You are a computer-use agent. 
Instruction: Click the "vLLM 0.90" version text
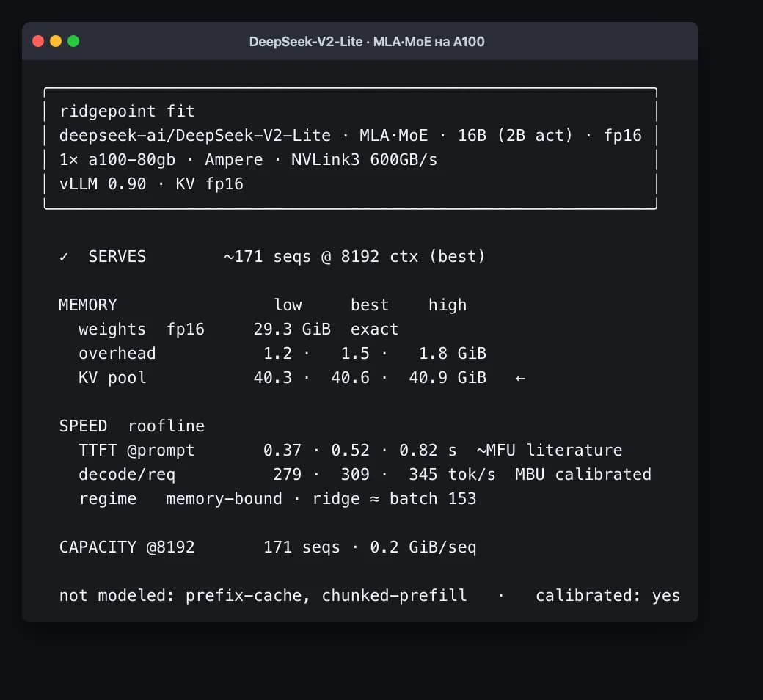(x=103, y=184)
